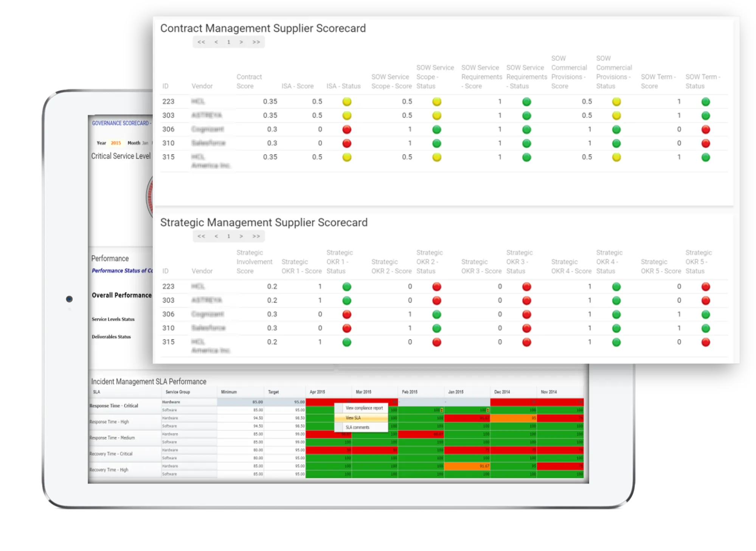Viewport: 756px width, 551px height.
Task: Click the red Strategic OKR 2 status dot for ID 315
Action: point(436,342)
